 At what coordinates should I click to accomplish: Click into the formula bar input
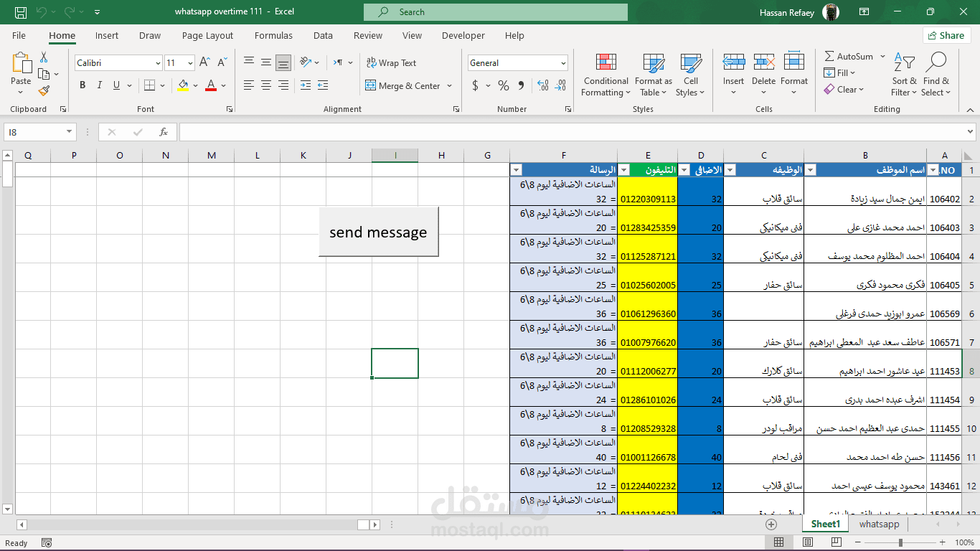coord(573,132)
